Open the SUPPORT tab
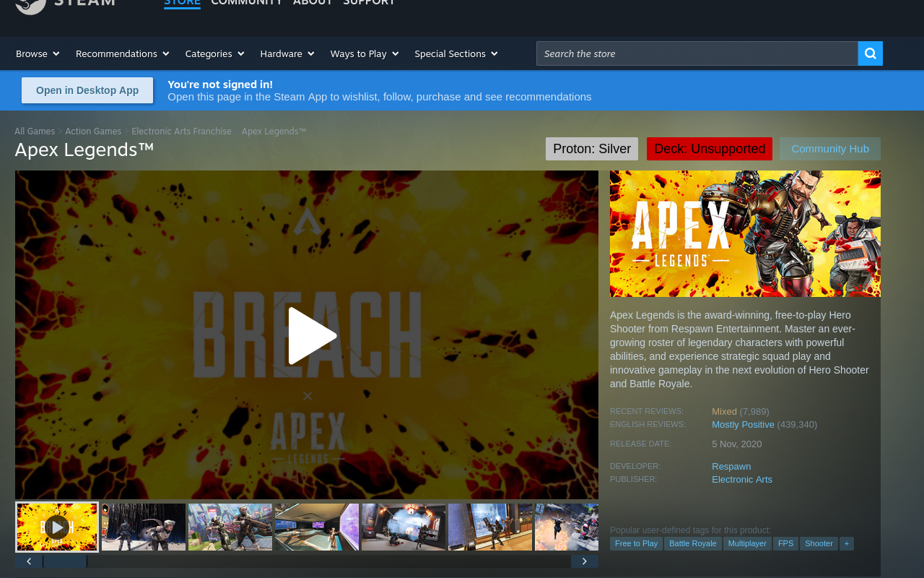The height and width of the screenshot is (578, 924). (369, 3)
